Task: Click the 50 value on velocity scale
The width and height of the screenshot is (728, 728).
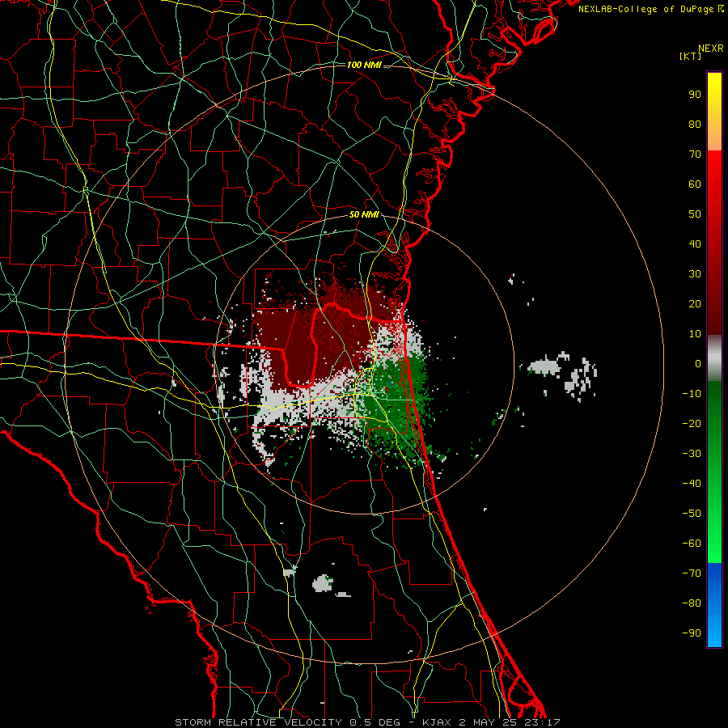Action: point(695,214)
